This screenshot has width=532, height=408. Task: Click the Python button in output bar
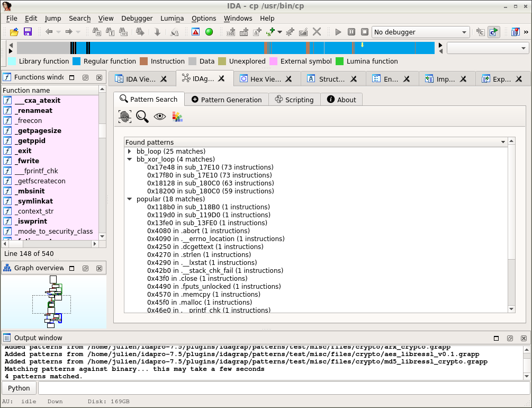[19, 388]
